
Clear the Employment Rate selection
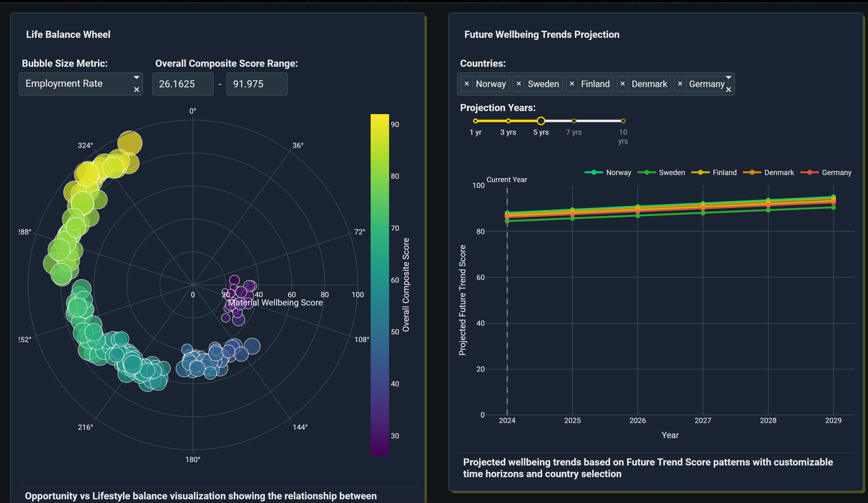pyautogui.click(x=136, y=90)
